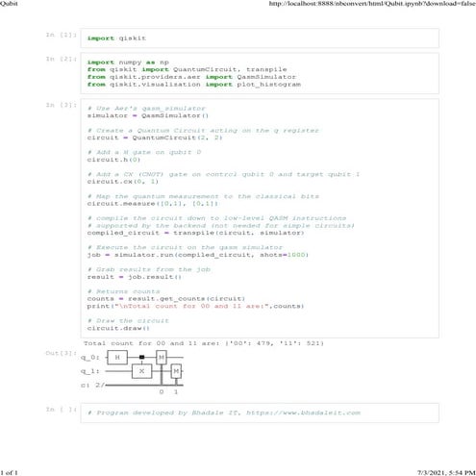Screen dimensions: 476x476
Task: Click the 'c: 2/' classical register label
Action: pyautogui.click(x=92, y=385)
